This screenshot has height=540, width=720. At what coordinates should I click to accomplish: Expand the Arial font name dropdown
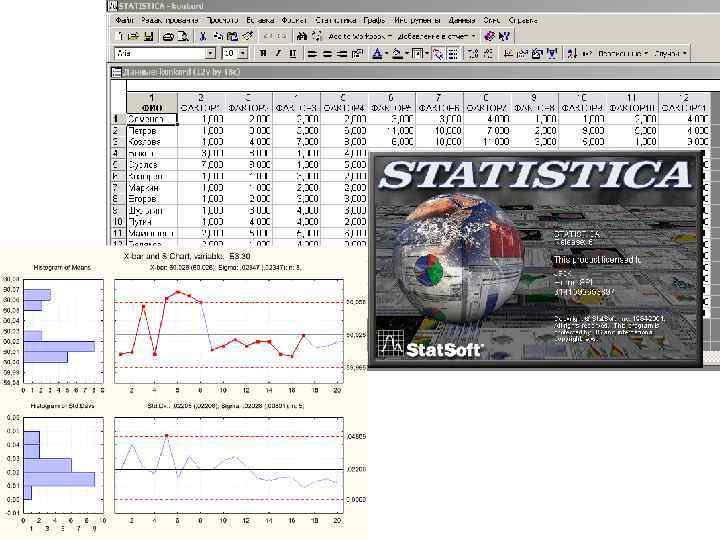click(211, 53)
